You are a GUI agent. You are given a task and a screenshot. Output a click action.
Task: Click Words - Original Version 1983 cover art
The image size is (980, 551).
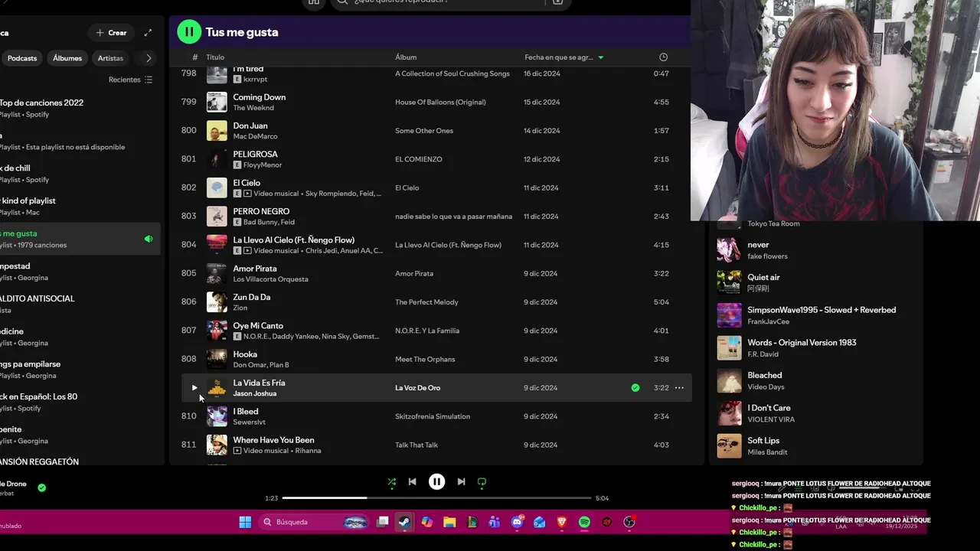pos(729,348)
